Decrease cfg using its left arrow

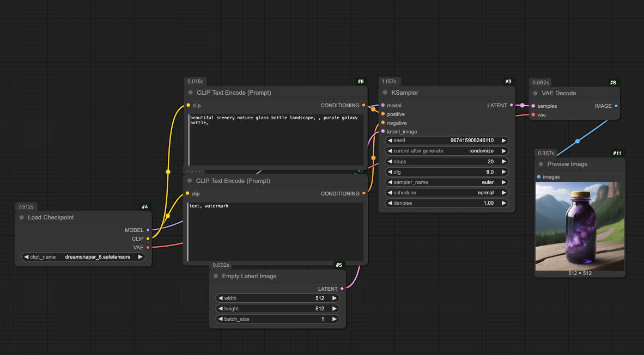pyautogui.click(x=390, y=172)
